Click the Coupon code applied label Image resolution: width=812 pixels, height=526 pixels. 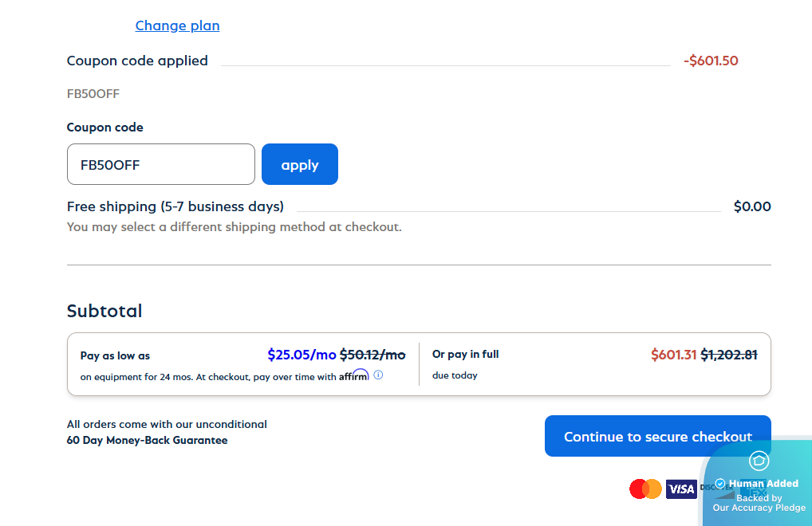(137, 61)
